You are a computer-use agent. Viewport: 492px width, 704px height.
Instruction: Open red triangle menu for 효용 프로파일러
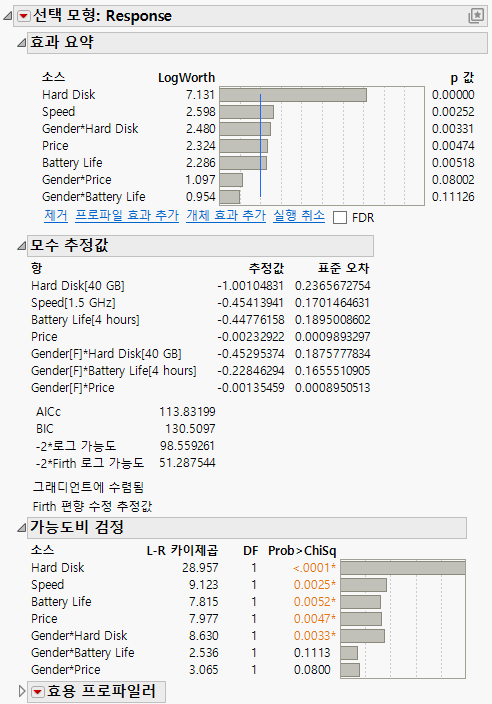coord(38,692)
